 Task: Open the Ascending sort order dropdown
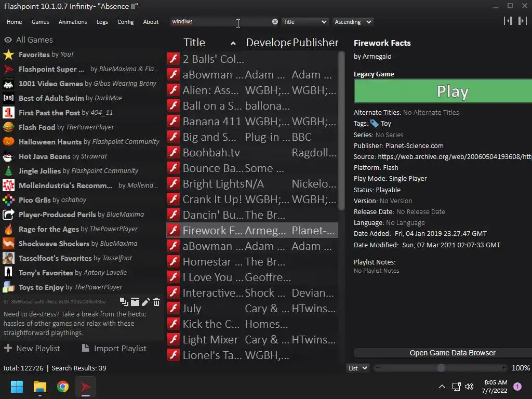click(x=353, y=22)
